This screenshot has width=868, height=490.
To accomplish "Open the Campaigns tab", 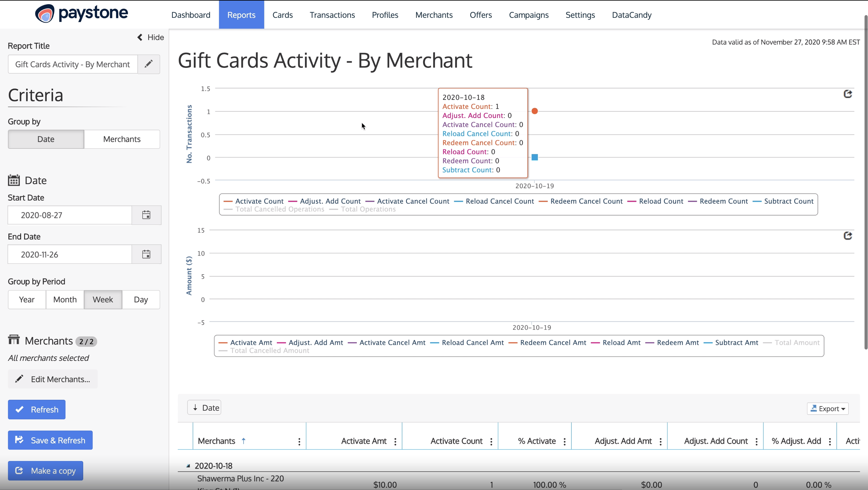I will (528, 15).
